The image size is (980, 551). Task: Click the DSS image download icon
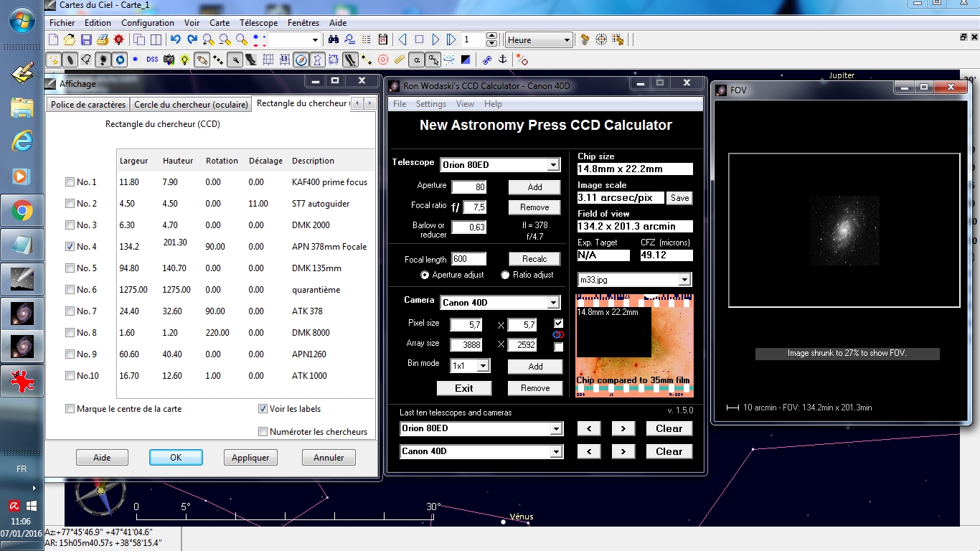[152, 60]
